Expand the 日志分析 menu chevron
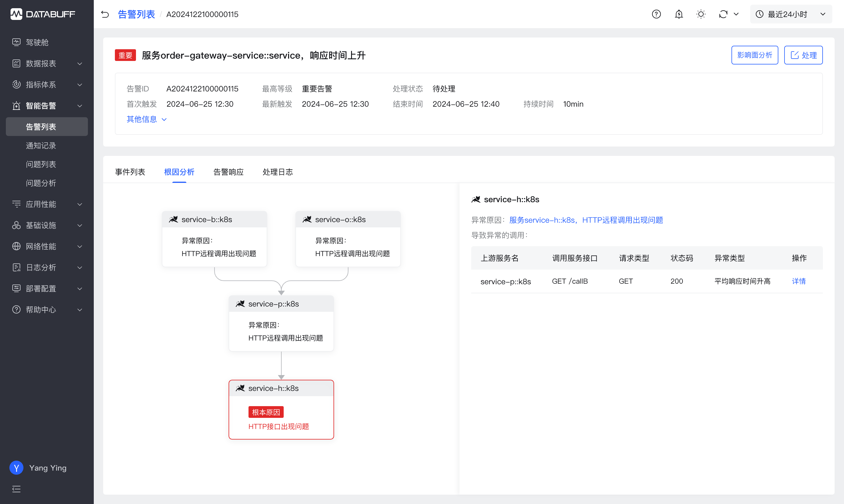844x504 pixels. (x=80, y=267)
